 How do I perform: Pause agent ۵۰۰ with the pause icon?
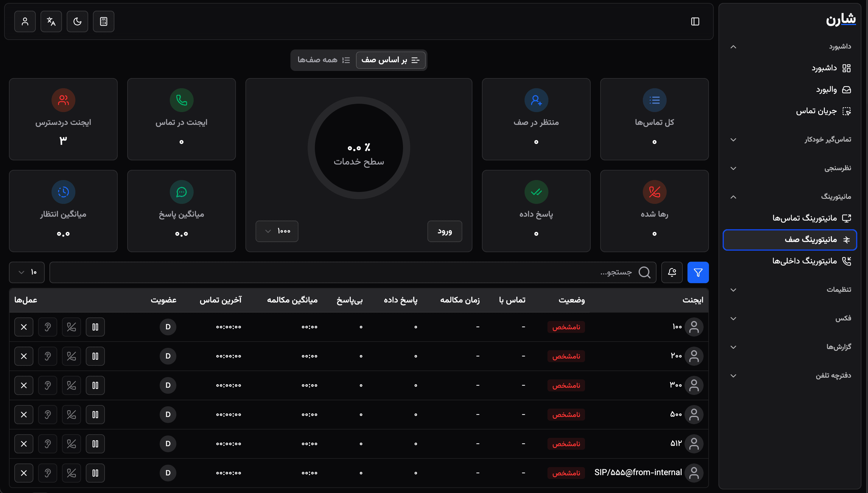point(95,414)
